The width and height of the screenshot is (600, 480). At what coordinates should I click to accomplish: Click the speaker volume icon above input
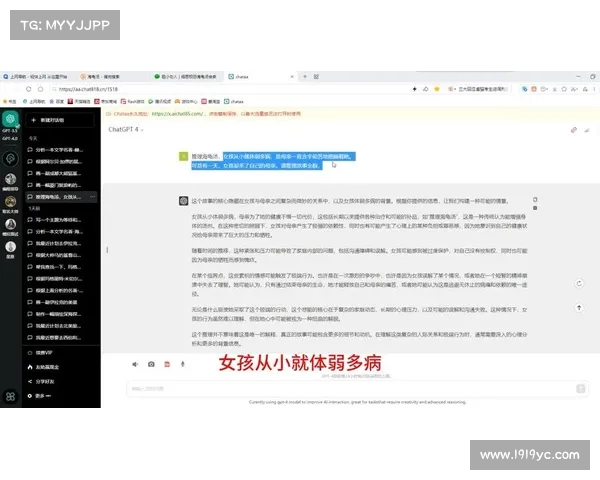click(x=134, y=363)
